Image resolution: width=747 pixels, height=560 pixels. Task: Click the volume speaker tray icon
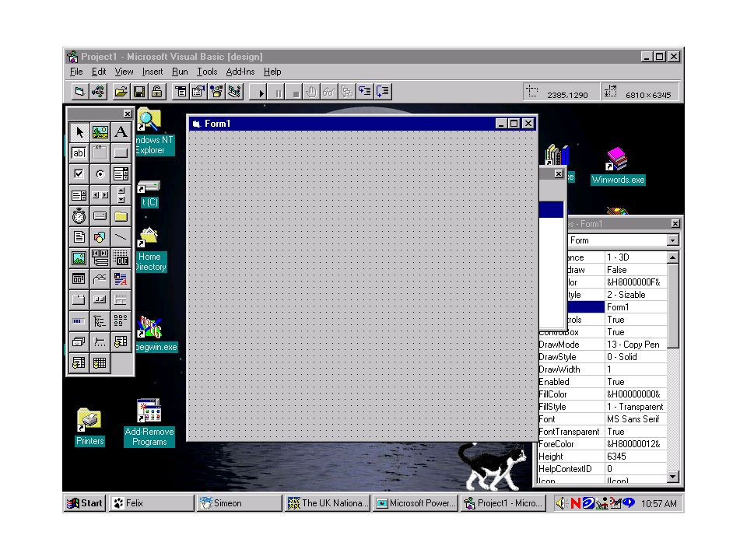(x=561, y=503)
